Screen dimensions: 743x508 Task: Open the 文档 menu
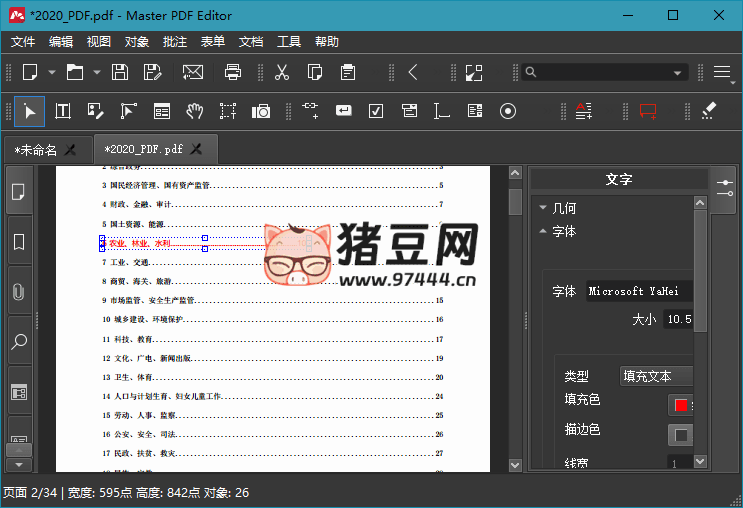pos(251,42)
